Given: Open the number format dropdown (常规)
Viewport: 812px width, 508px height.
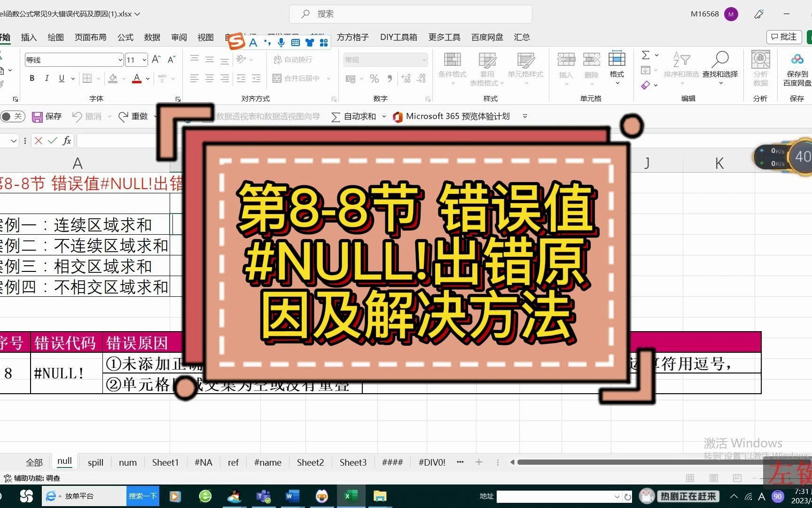Looking at the screenshot, I should coord(424,60).
